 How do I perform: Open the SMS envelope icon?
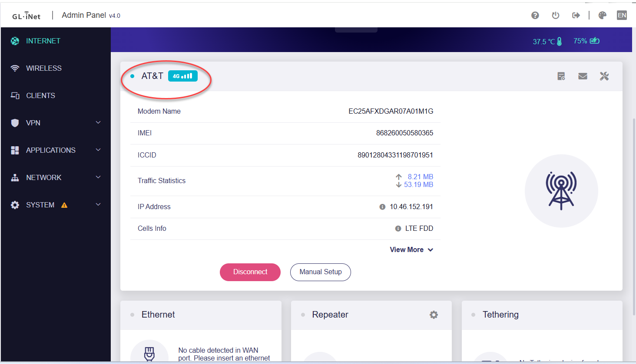tap(583, 76)
